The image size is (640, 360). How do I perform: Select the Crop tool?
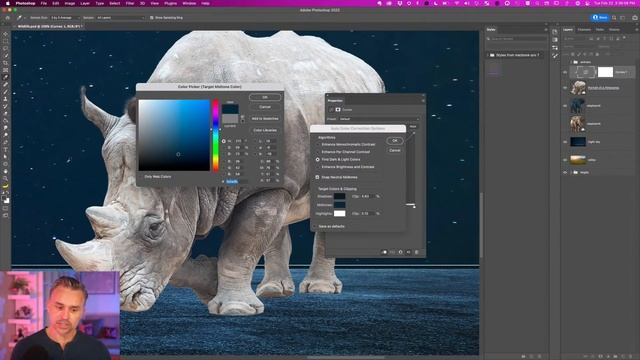click(5, 63)
